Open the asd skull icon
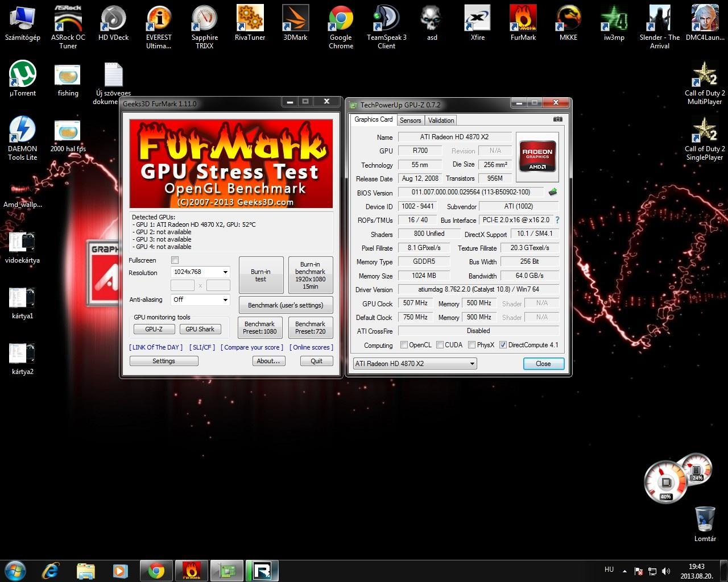The width and height of the screenshot is (728, 582). point(432,24)
